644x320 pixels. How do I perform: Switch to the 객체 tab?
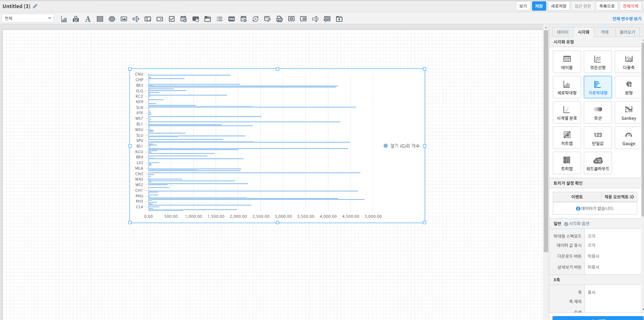604,32
